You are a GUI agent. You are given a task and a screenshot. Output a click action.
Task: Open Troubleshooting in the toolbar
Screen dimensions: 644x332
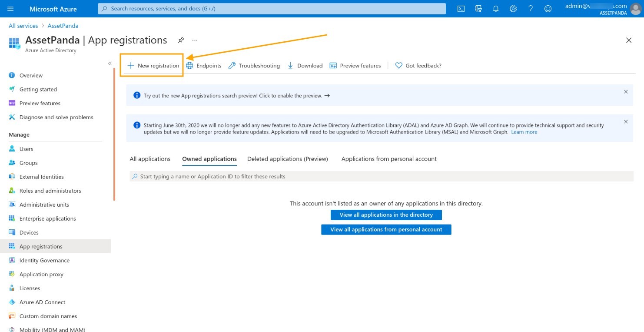pos(254,66)
